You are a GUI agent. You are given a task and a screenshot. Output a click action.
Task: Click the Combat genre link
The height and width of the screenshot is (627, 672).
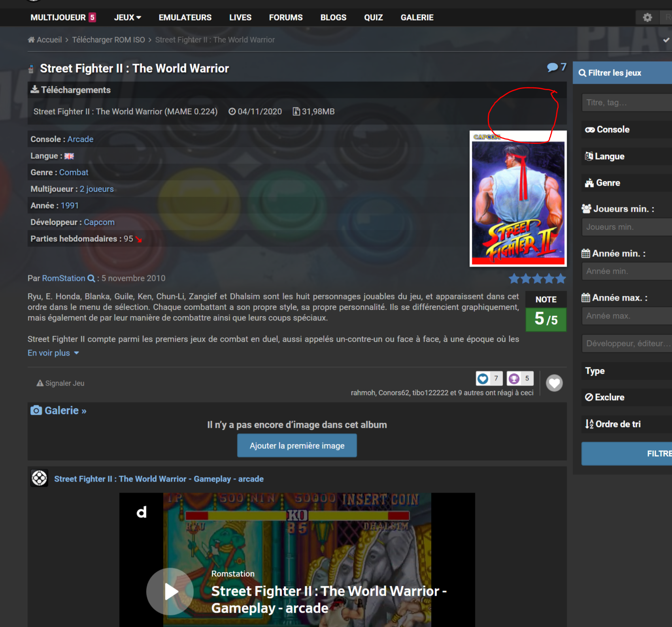pyautogui.click(x=74, y=172)
